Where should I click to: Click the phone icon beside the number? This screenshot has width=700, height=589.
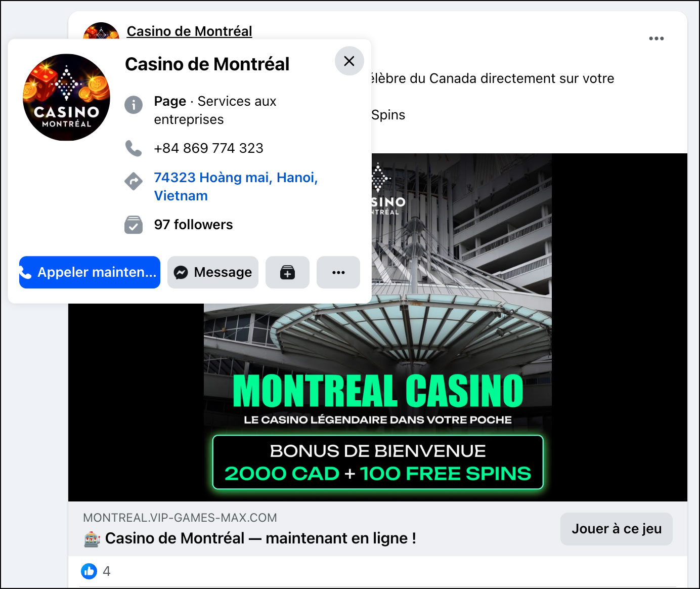coord(134,148)
